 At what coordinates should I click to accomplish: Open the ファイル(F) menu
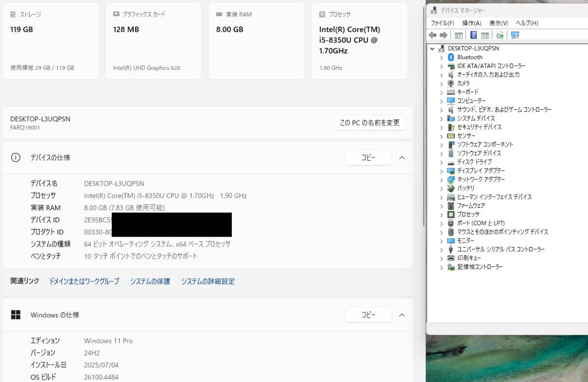point(442,23)
